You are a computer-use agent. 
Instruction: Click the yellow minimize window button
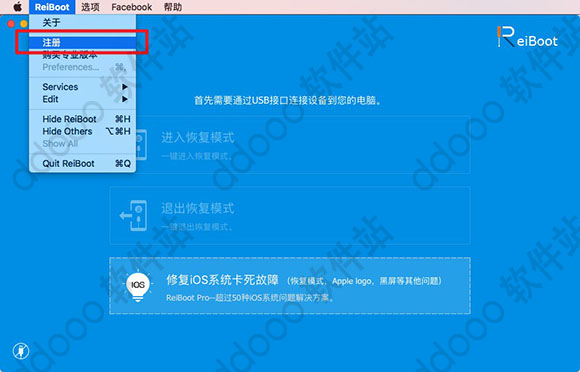(x=24, y=24)
